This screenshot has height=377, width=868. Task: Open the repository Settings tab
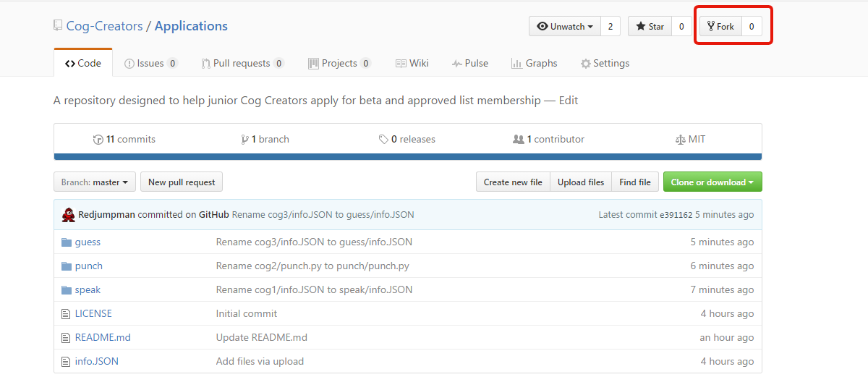(605, 63)
